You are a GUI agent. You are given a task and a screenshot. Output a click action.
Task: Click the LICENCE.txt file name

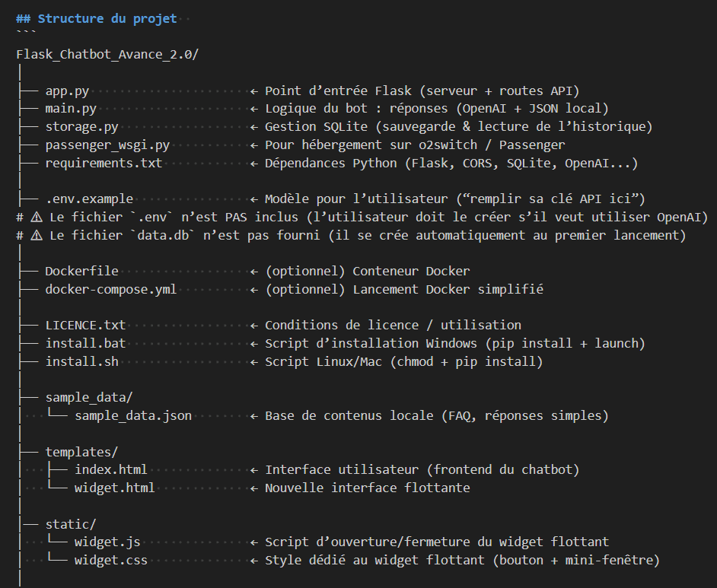click(85, 326)
